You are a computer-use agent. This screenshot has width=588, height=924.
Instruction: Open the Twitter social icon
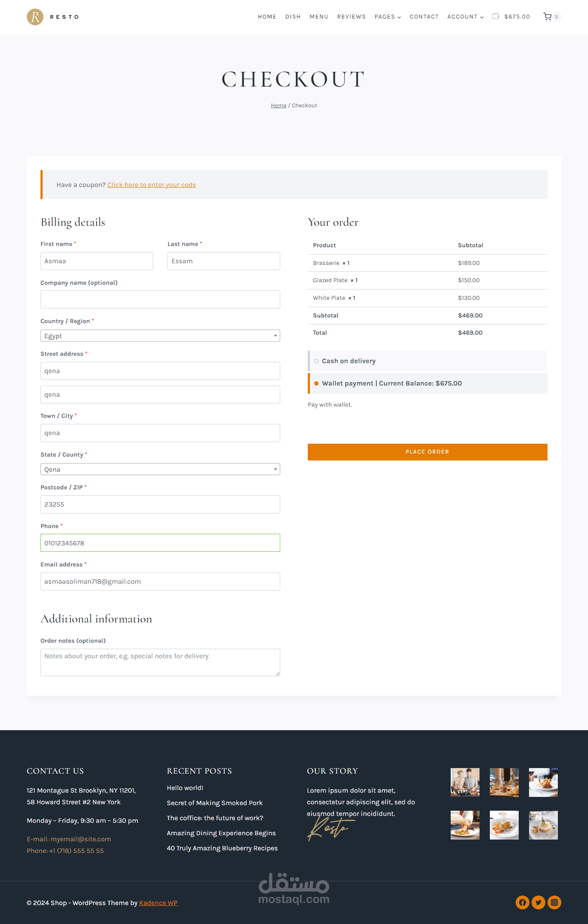(538, 902)
